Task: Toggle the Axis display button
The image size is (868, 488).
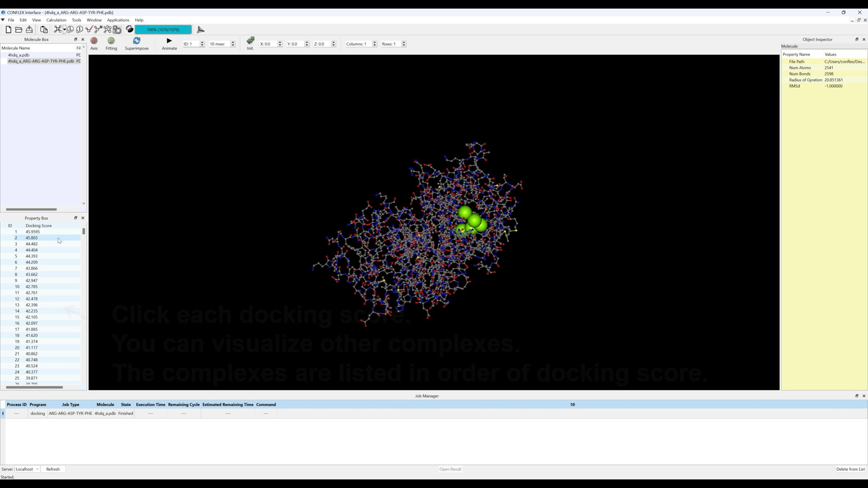Action: pyautogui.click(x=94, y=41)
